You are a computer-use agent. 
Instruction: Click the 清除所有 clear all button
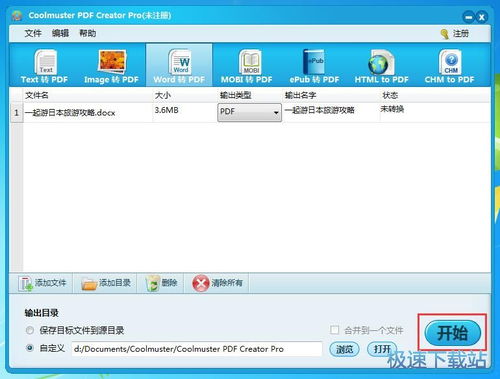(217, 283)
